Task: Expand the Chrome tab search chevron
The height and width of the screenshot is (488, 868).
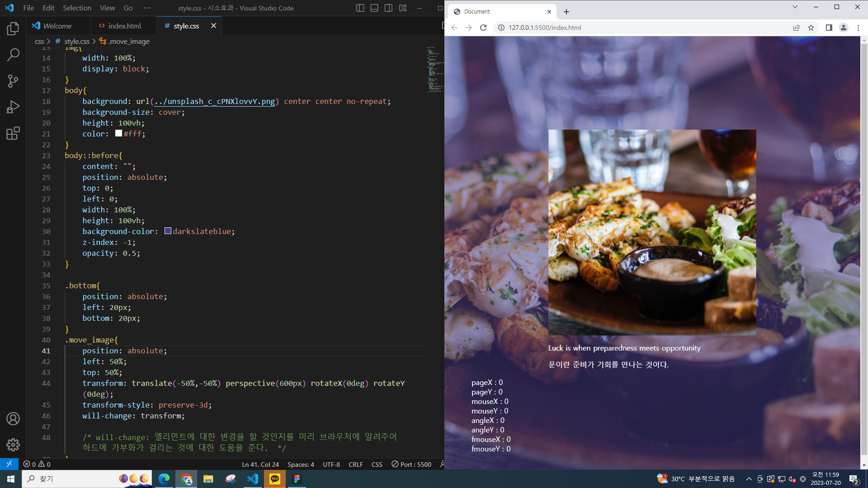Action: click(x=795, y=7)
